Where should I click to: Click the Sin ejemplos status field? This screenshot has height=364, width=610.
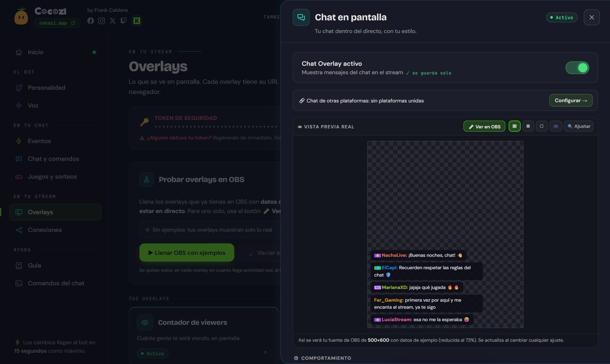click(x=210, y=230)
